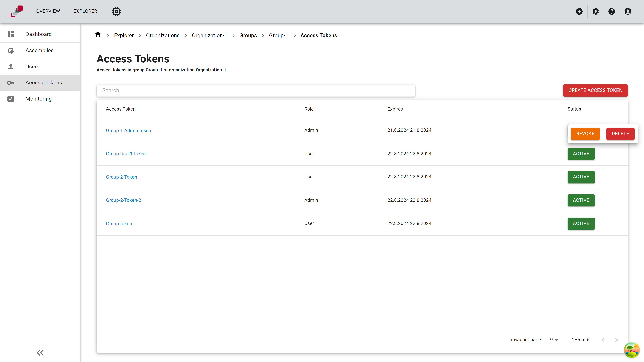Open Assemblies in sidebar menu
The width and height of the screenshot is (644, 362).
click(40, 50)
